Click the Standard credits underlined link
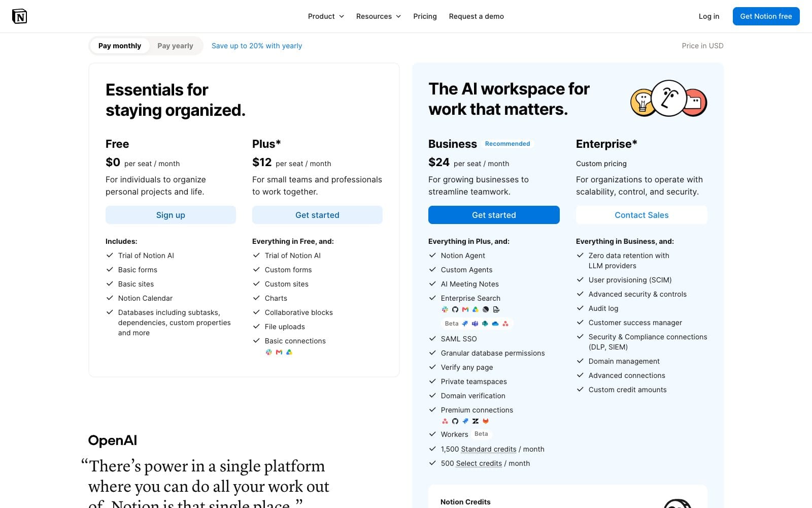 tap(488, 449)
